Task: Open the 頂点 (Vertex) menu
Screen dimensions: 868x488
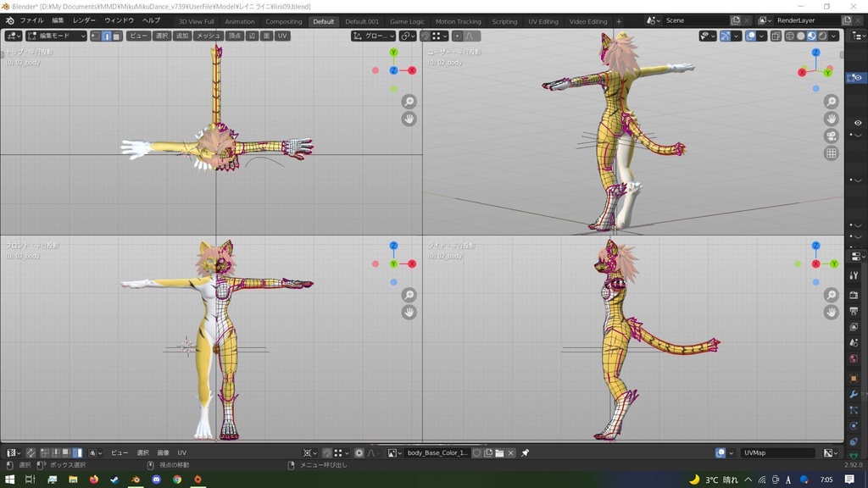Action: (235, 36)
